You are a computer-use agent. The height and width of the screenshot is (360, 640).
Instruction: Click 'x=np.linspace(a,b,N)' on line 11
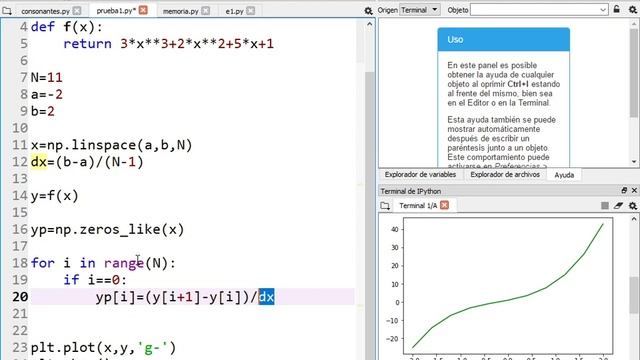pyautogui.click(x=111, y=145)
